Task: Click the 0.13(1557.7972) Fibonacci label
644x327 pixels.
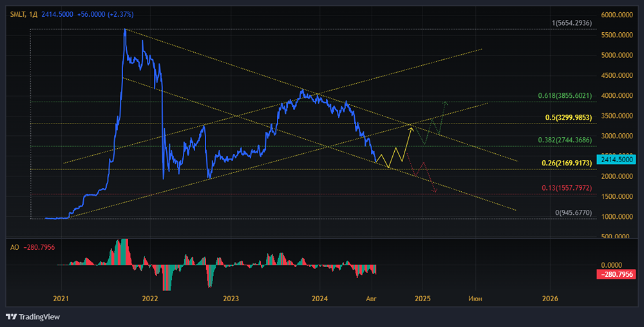Action: (x=567, y=188)
